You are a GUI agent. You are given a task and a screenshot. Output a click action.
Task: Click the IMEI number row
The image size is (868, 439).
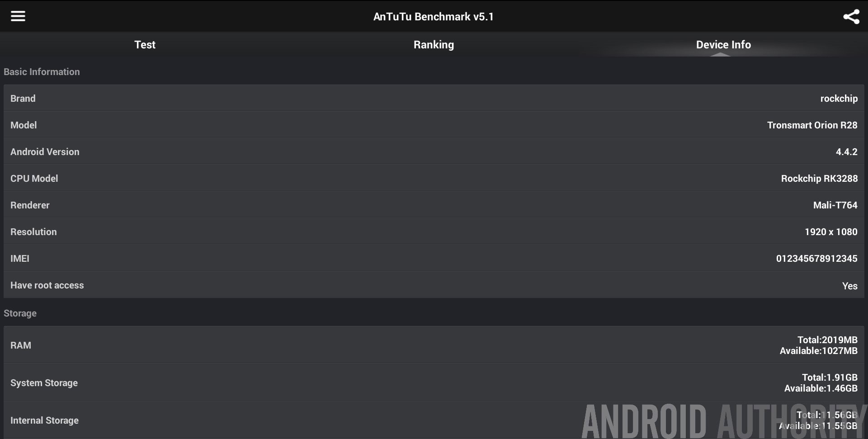[434, 258]
